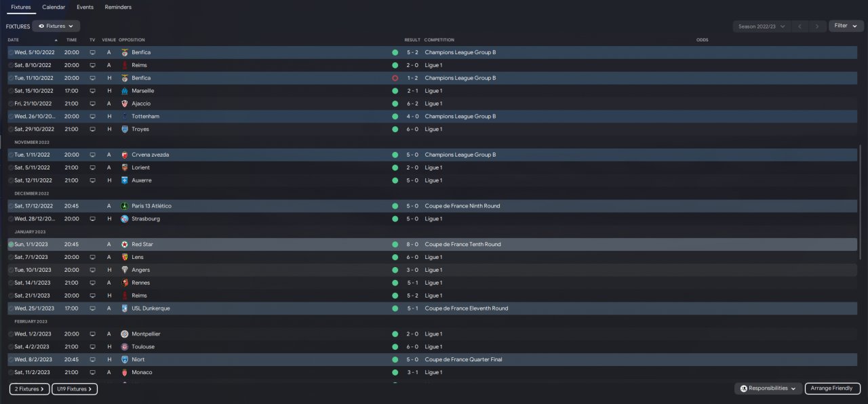868x404 pixels.
Task: Click the Benfica club badge in first row
Action: point(125,52)
